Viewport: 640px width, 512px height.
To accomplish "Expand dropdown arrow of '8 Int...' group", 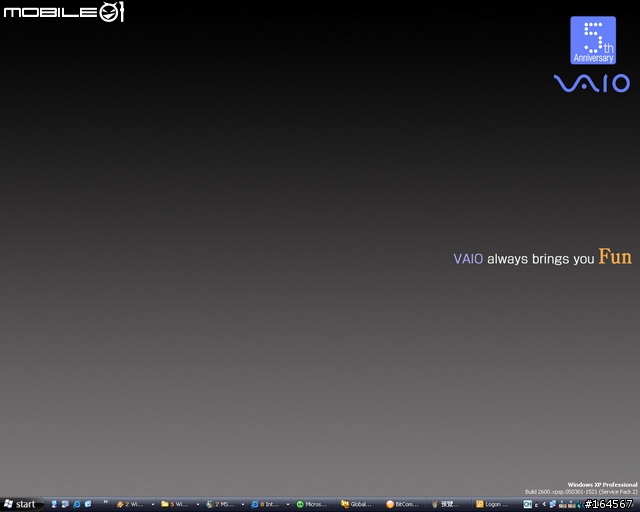I will tap(287, 505).
